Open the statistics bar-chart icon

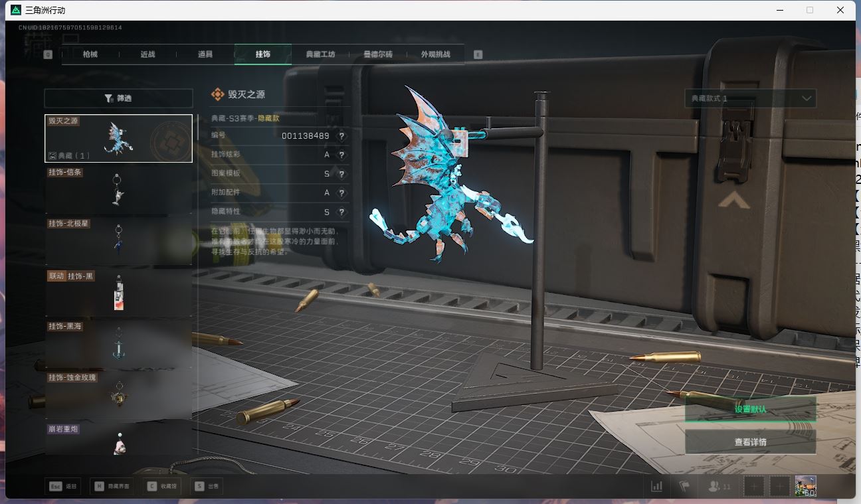(x=656, y=486)
